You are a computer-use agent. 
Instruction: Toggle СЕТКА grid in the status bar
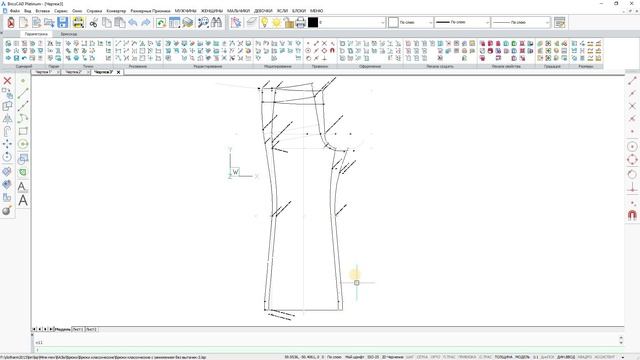click(422, 357)
